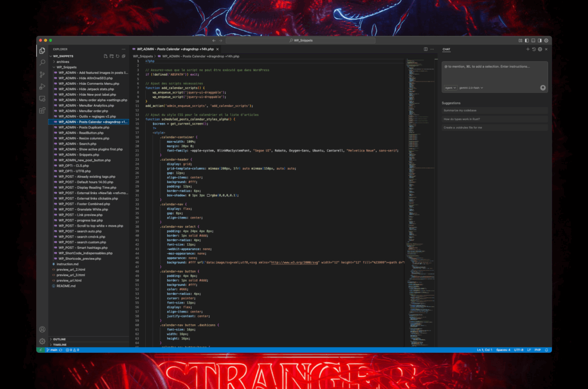Open the gemini-2.0-flash model dropdown
The height and width of the screenshot is (389, 588).
pos(471,88)
